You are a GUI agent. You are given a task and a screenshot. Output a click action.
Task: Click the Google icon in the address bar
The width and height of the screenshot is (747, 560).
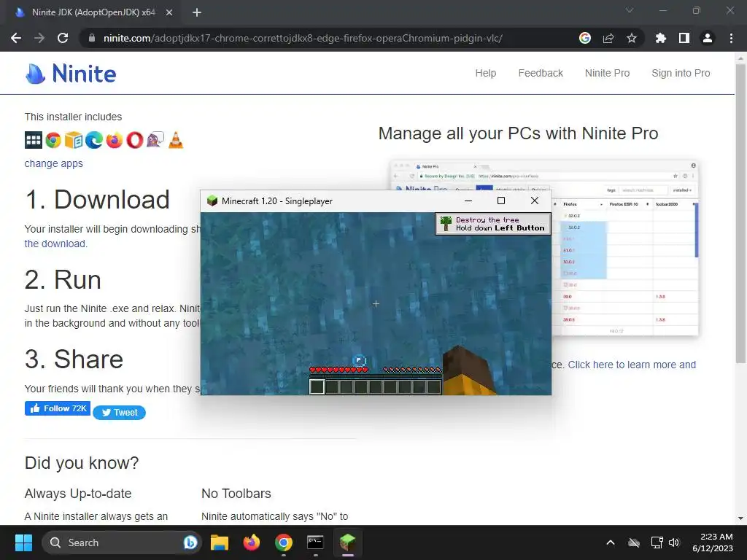(x=585, y=38)
